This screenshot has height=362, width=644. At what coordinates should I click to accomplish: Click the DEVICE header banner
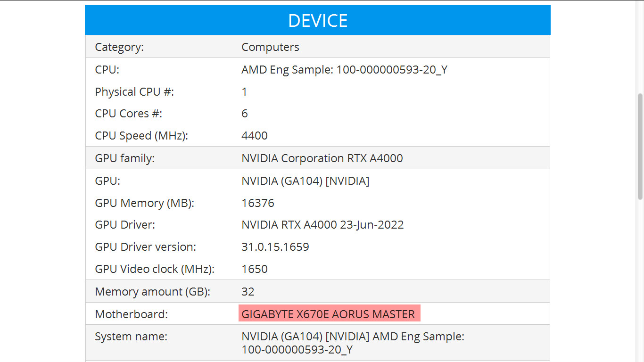click(317, 20)
